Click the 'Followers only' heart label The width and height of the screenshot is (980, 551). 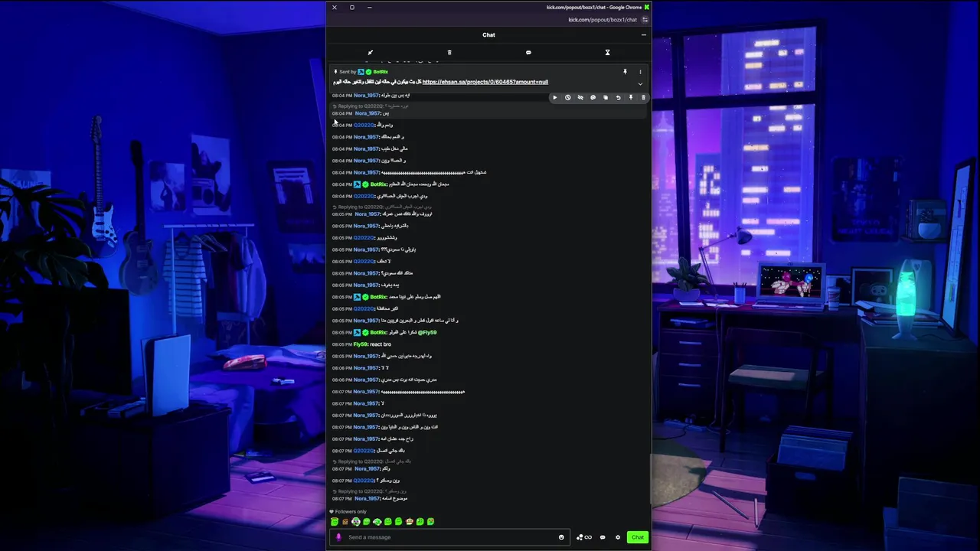348,512
